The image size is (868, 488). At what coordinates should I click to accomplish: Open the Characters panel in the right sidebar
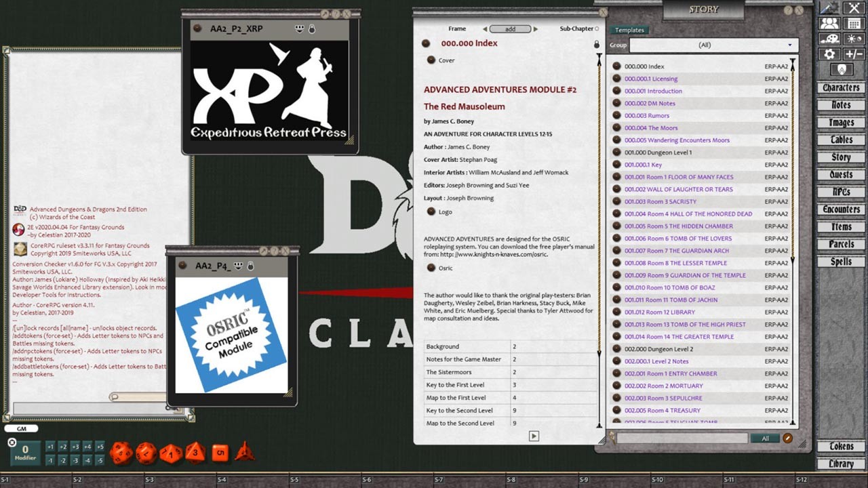[840, 87]
